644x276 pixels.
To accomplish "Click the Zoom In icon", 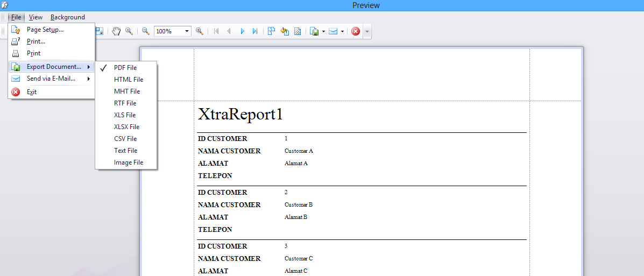I will [200, 31].
